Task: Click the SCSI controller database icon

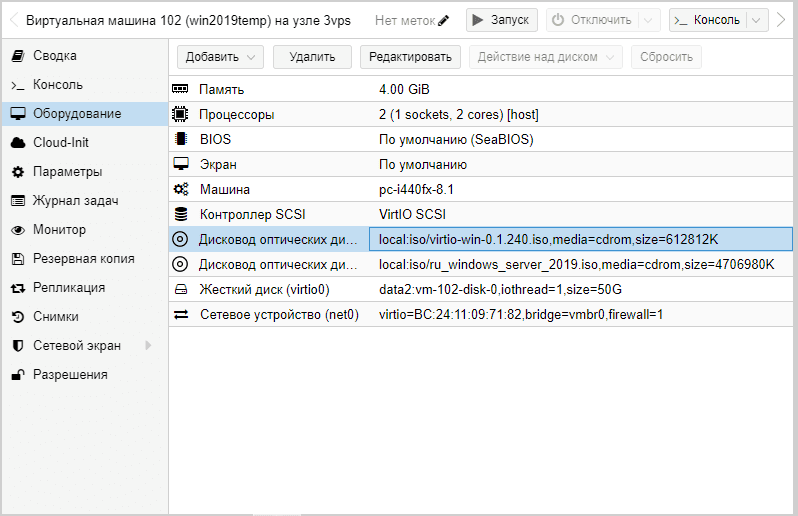Action: click(181, 214)
